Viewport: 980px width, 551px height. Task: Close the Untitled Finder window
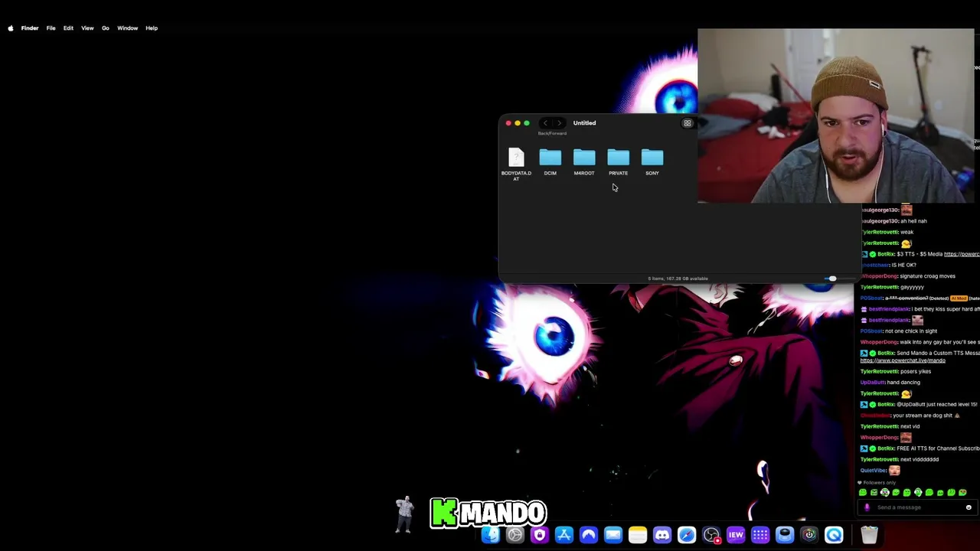tap(508, 123)
